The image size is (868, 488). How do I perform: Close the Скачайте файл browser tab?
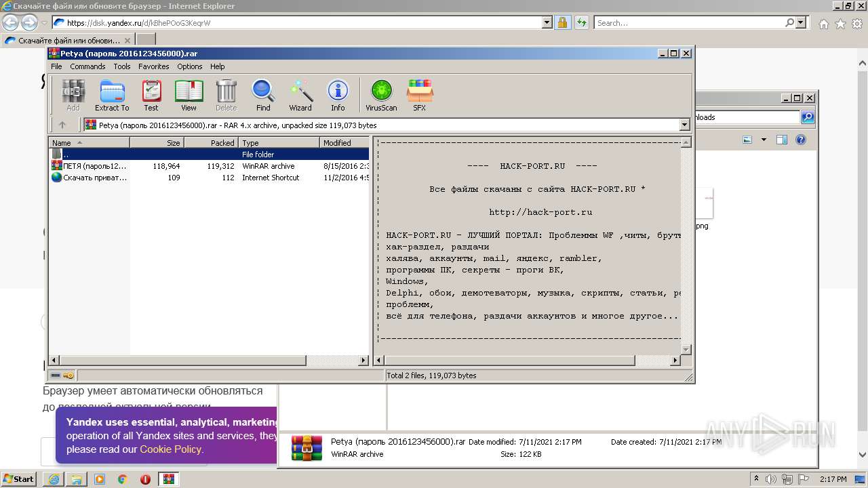pos(127,40)
